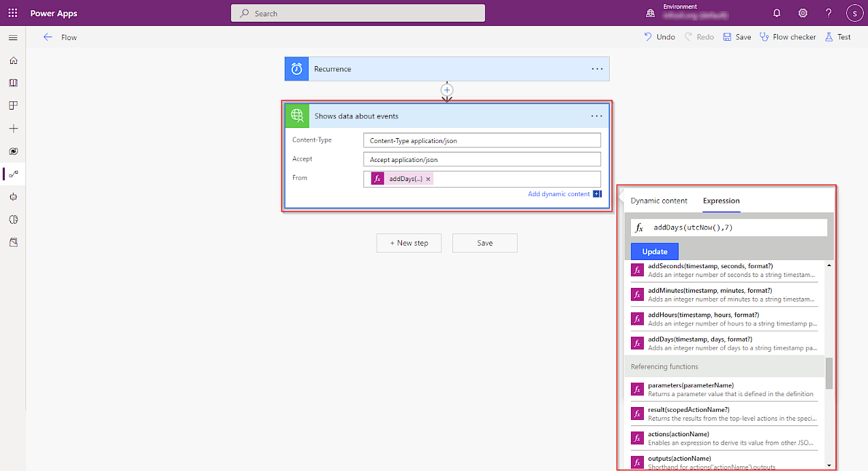Screen dimensions: 868x471
Task: Collapse the left navigation hamburger menu
Action: (x=13, y=37)
